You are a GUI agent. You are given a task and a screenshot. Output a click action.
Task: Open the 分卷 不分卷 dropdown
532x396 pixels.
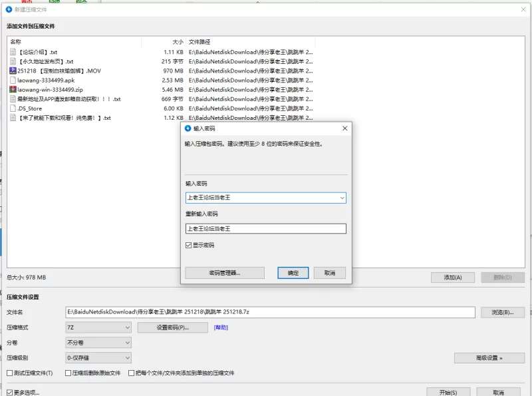pos(98,343)
